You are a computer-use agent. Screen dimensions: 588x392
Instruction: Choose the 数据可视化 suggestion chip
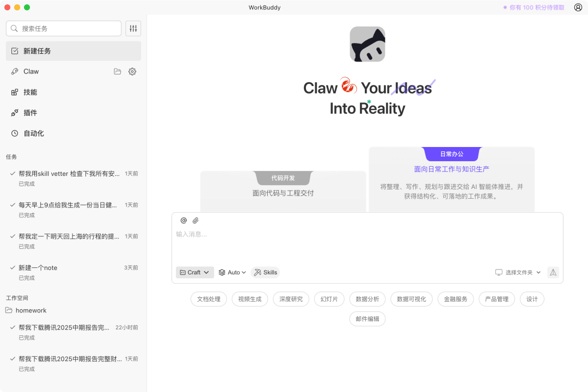[412, 299]
